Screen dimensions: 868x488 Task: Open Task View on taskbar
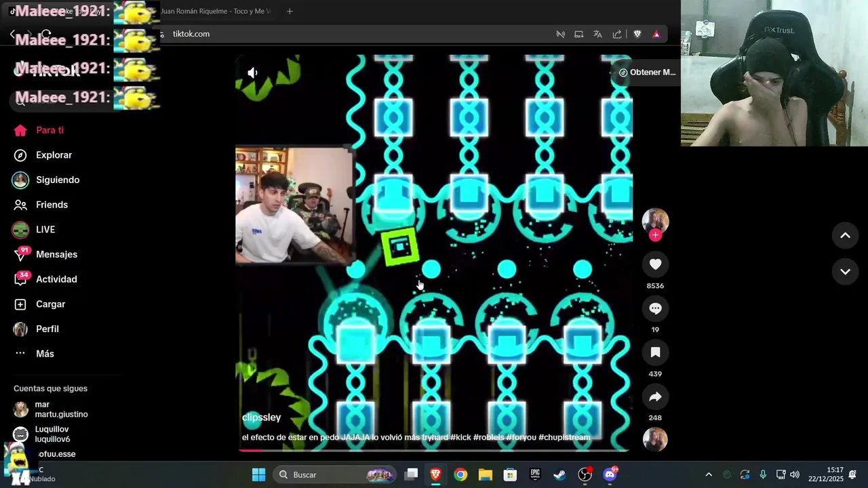coord(411,474)
